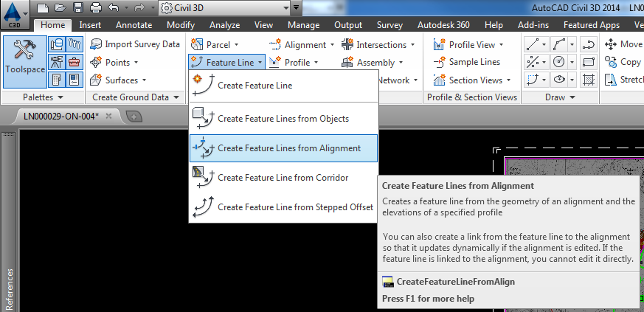Close the LN000029-ON-004 drawing tab
The image size is (644, 312).
click(108, 116)
